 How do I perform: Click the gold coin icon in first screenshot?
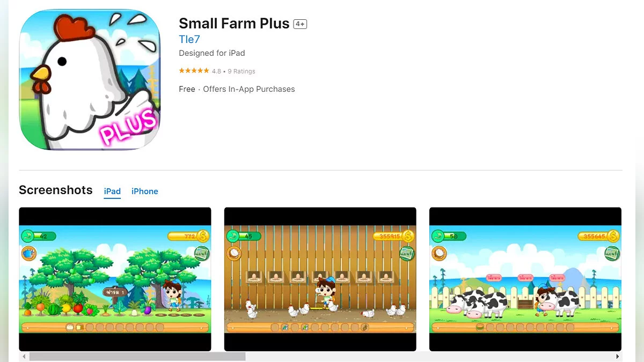tap(203, 236)
